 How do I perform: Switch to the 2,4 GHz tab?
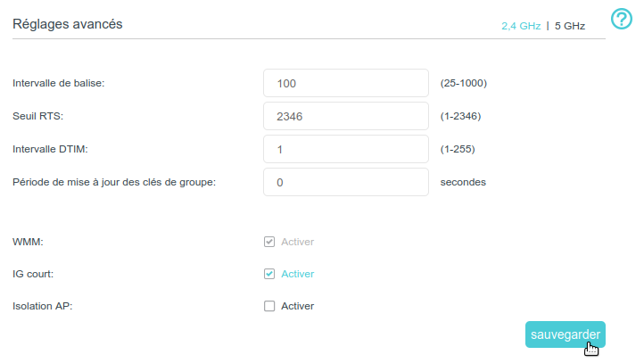coord(521,27)
